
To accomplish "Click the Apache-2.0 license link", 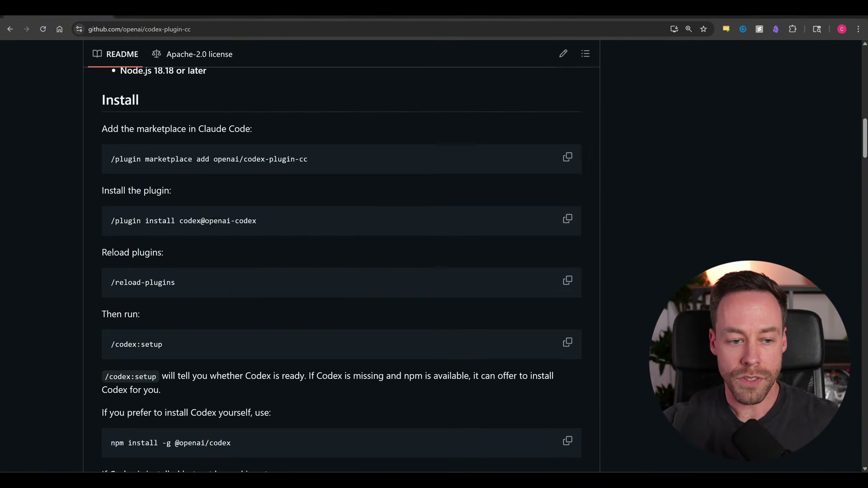I will click(x=199, y=54).
